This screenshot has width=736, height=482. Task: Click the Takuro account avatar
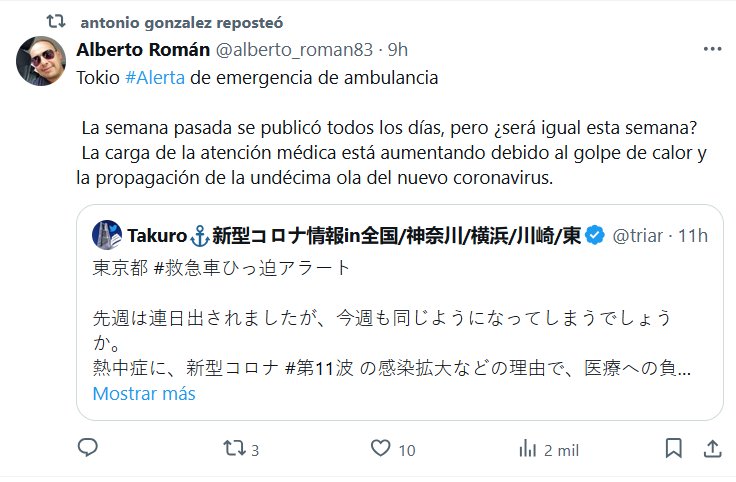[x=107, y=235]
